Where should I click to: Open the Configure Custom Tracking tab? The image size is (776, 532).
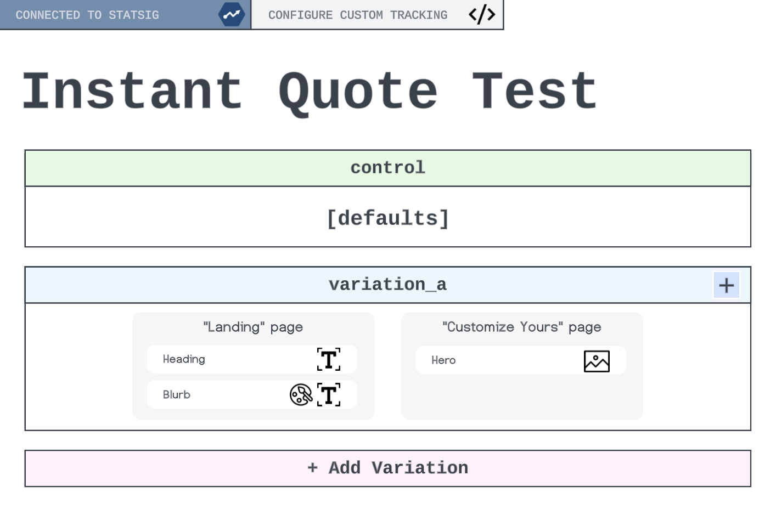pos(358,15)
